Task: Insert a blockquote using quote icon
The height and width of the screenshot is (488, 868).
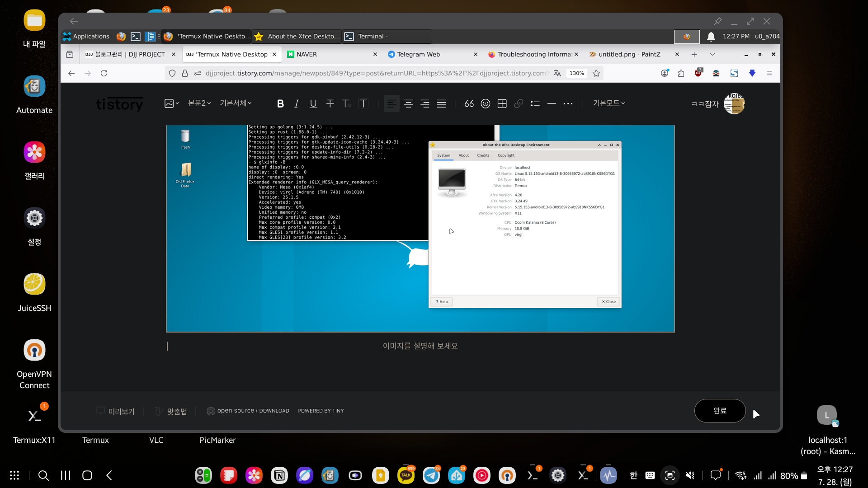Action: coord(469,103)
